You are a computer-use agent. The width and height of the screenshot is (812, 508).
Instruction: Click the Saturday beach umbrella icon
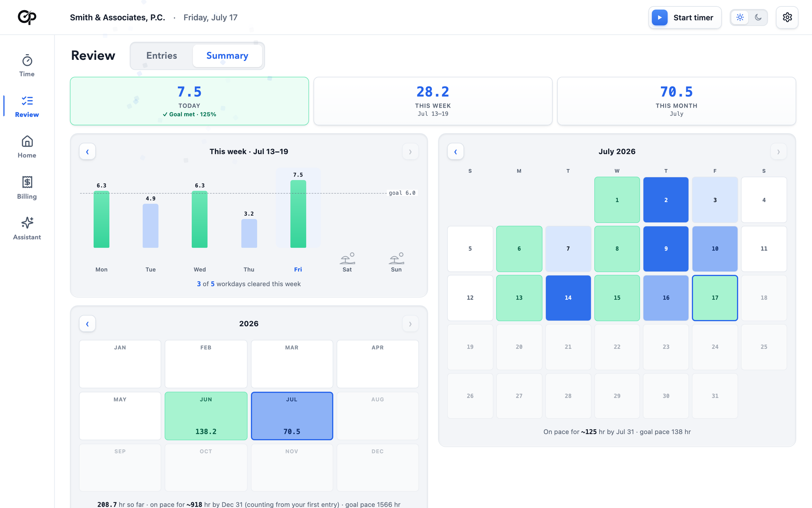click(x=347, y=258)
